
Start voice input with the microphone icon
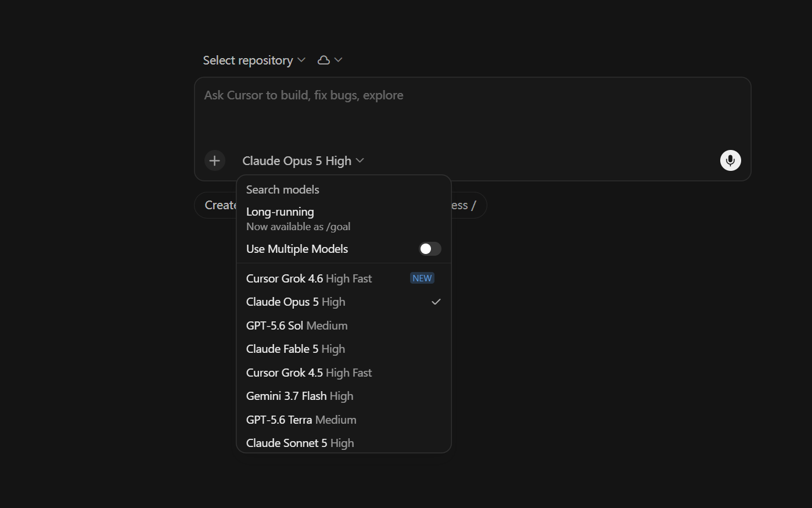pos(730,160)
